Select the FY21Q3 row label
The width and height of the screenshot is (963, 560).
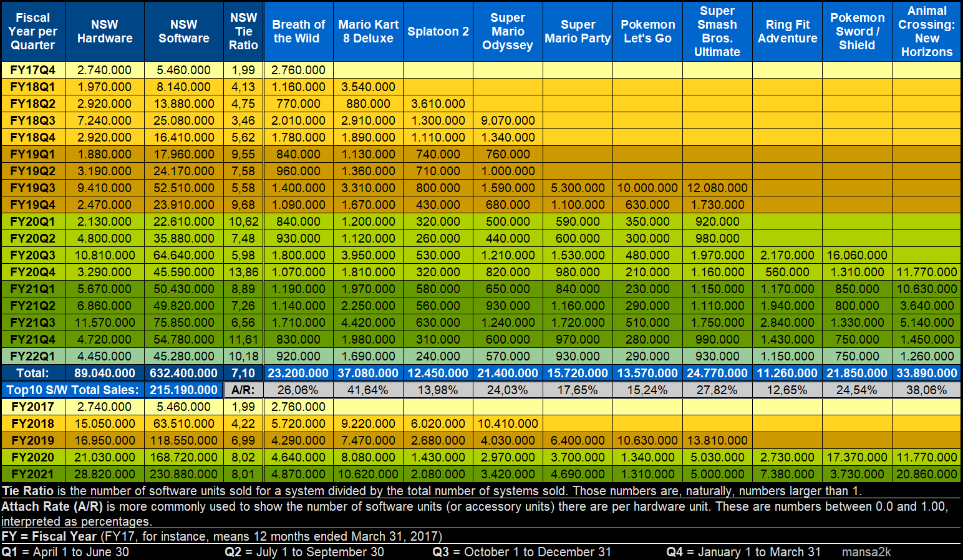[x=33, y=322]
